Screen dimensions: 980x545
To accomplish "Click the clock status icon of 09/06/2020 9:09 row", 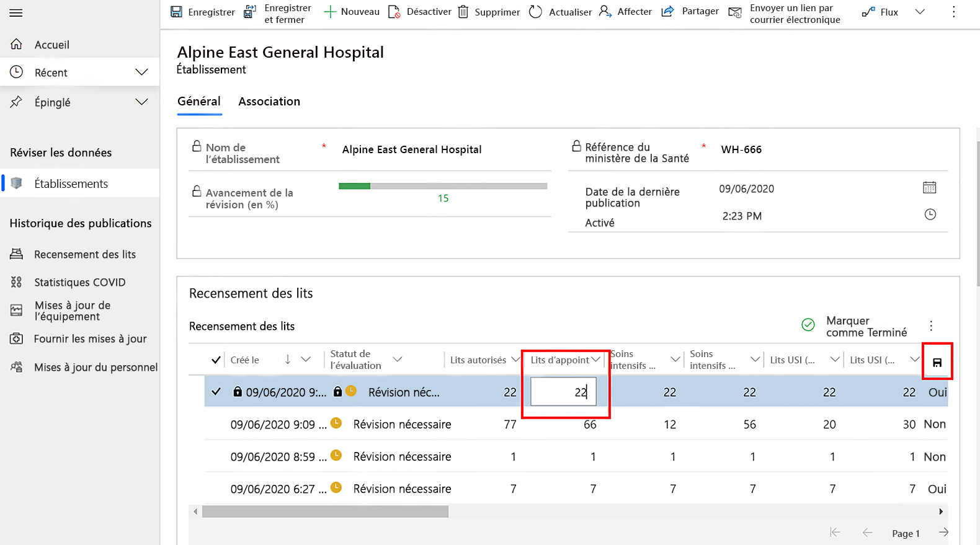I will point(336,423).
